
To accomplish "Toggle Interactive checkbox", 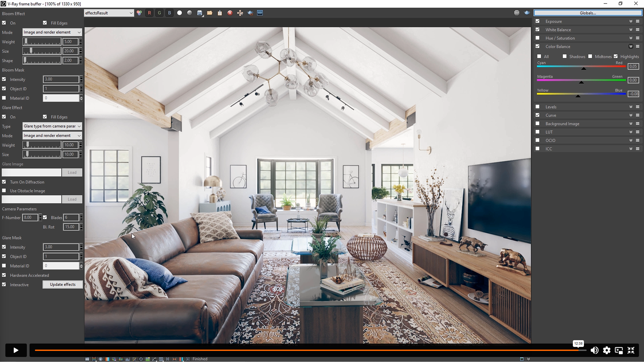I will pos(4,285).
